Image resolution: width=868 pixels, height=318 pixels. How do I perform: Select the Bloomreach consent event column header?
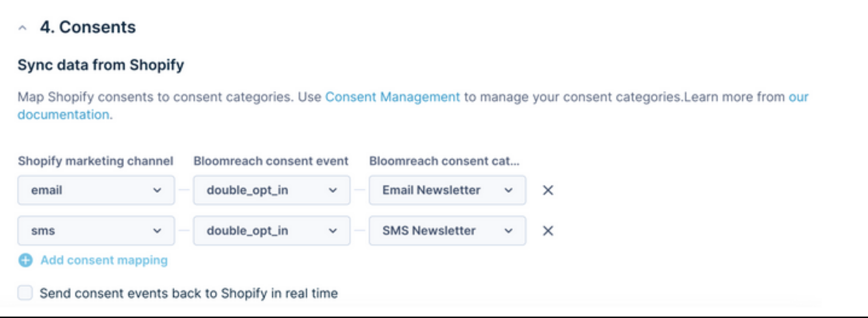(271, 160)
